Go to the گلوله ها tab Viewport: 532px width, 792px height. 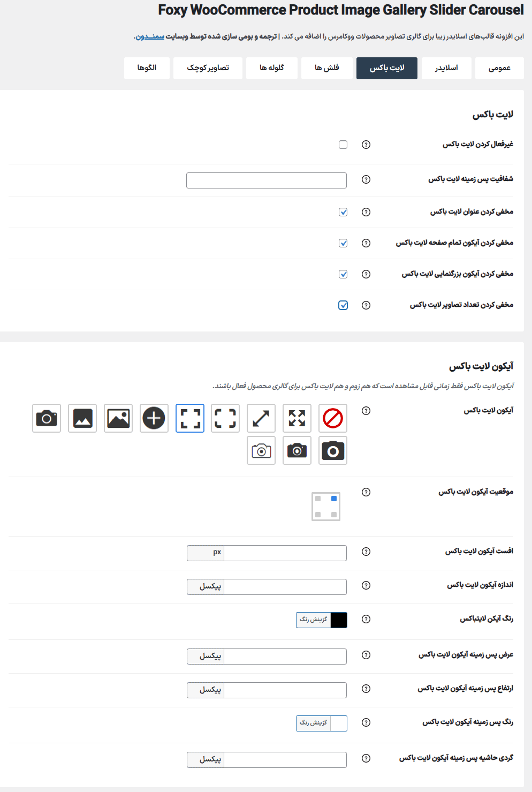click(272, 68)
